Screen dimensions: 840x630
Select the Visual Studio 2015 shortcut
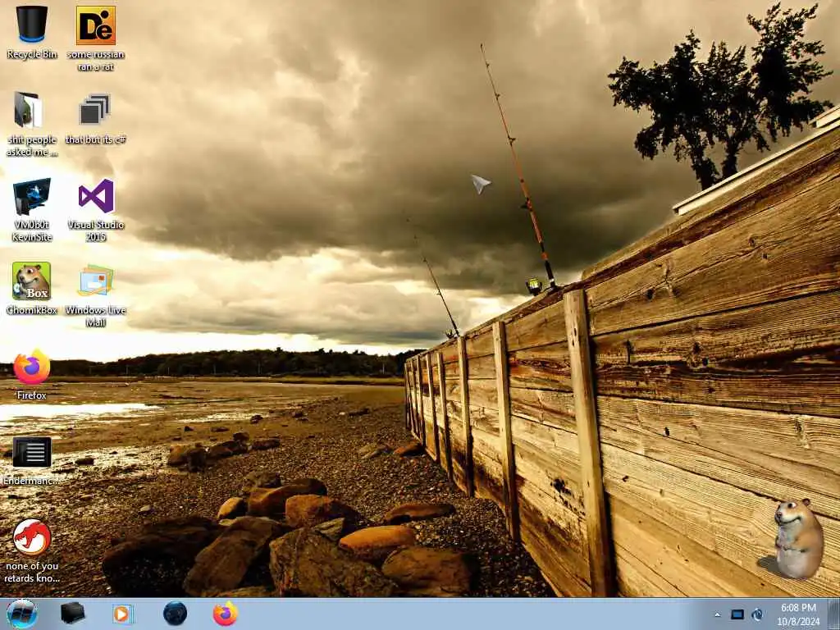pyautogui.click(x=96, y=209)
